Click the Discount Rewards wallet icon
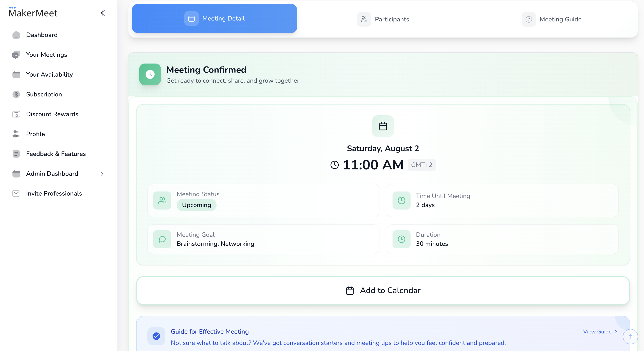Viewport: 644px width, 351px height. pyautogui.click(x=16, y=114)
